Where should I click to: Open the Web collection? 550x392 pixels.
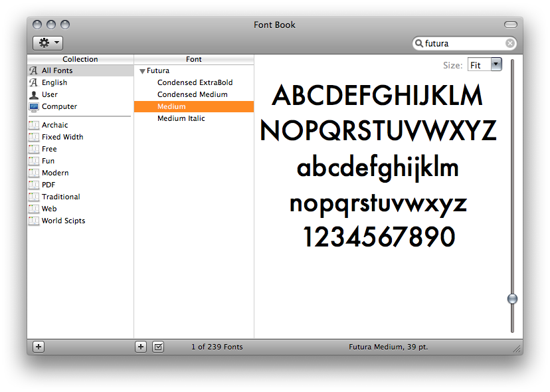(x=49, y=209)
